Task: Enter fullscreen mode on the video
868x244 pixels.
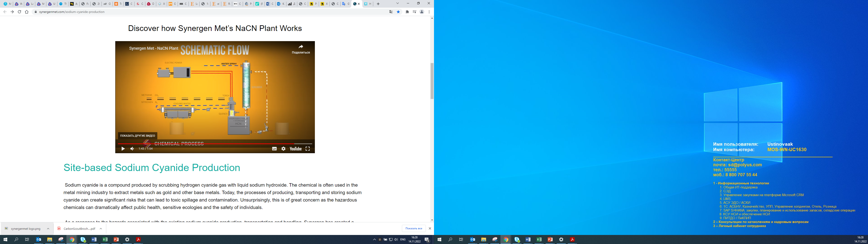Action: click(x=308, y=149)
